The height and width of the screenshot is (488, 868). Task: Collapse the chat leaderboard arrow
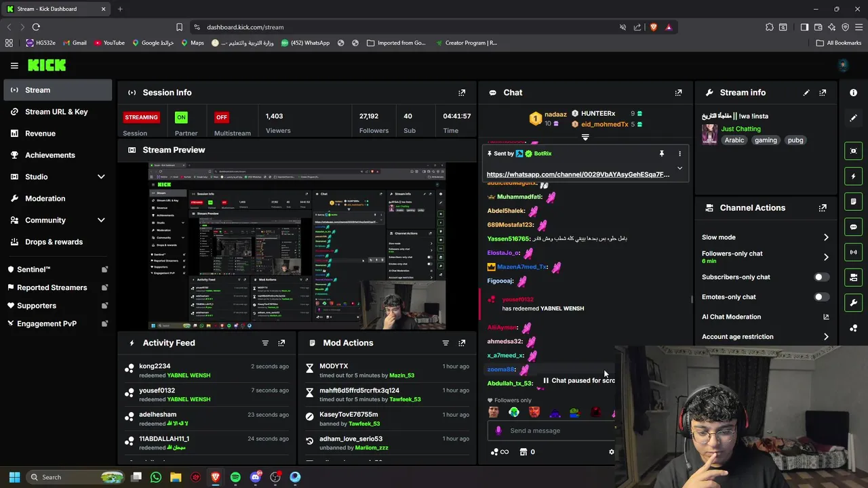click(585, 137)
